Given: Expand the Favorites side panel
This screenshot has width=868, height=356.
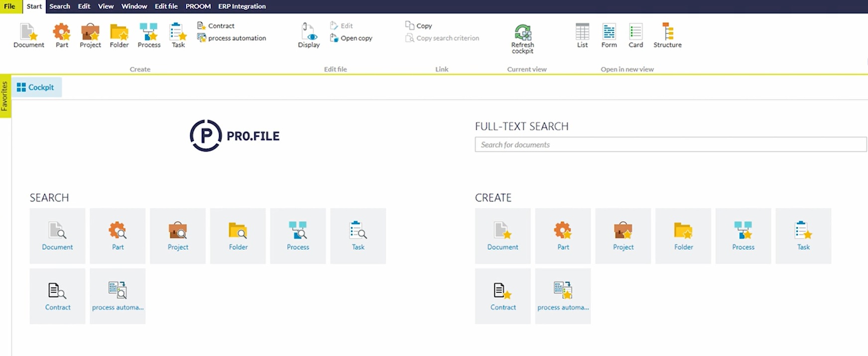Looking at the screenshot, I should pos(5,96).
